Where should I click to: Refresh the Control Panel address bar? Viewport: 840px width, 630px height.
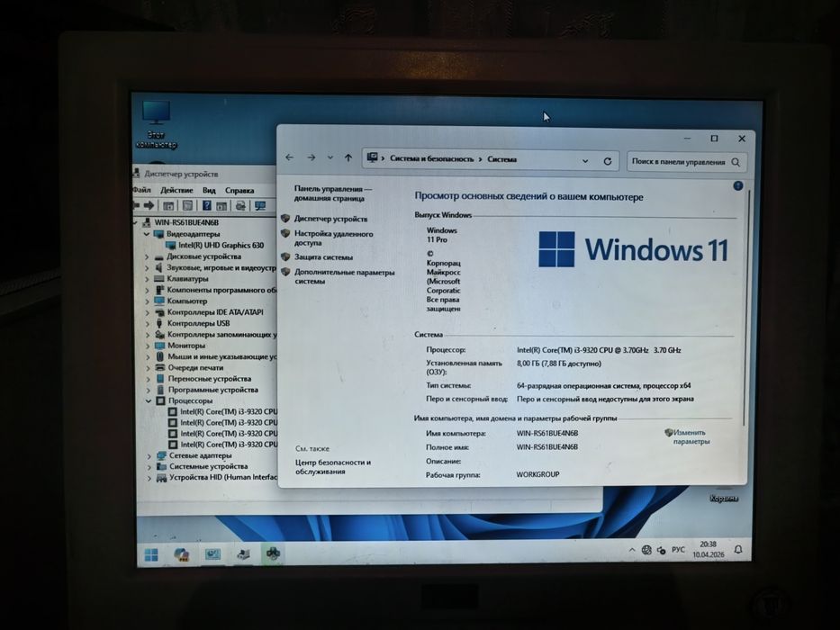tap(608, 161)
